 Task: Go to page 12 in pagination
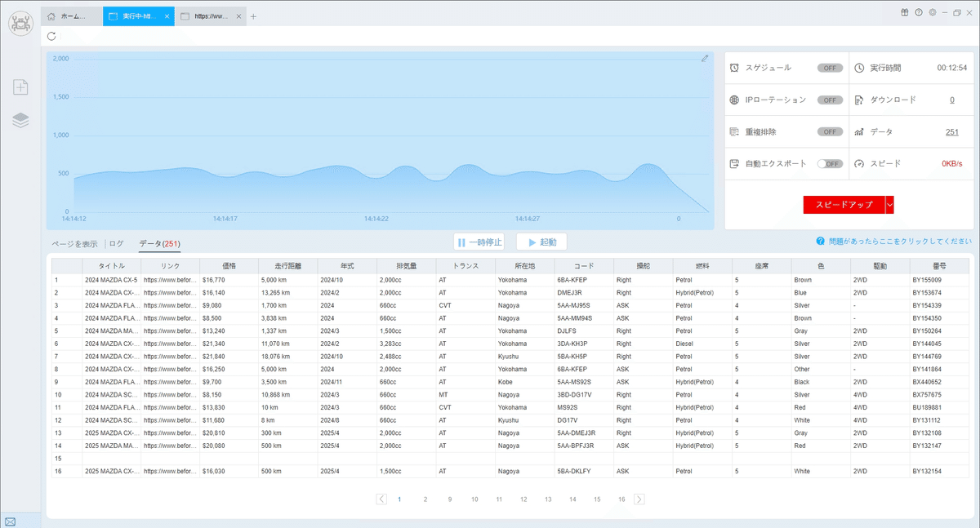pyautogui.click(x=523, y=499)
